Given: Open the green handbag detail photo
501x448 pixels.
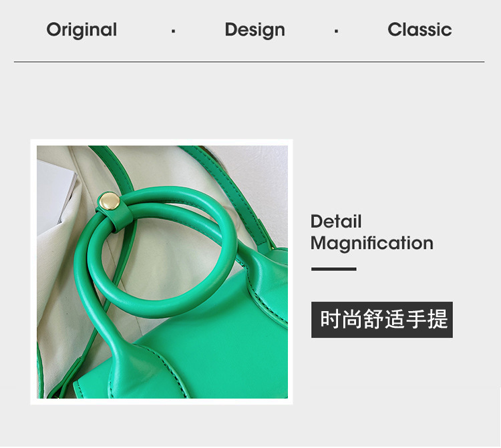Looking at the screenshot, I should point(162,272).
